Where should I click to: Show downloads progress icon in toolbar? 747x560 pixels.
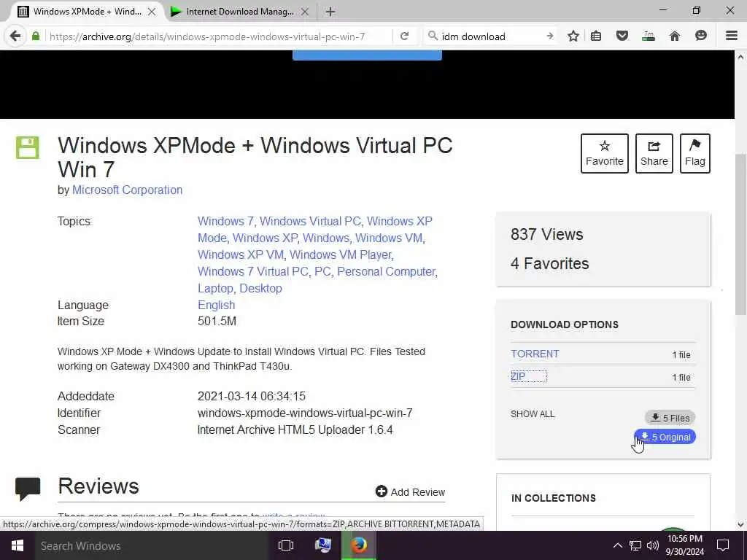649,36
